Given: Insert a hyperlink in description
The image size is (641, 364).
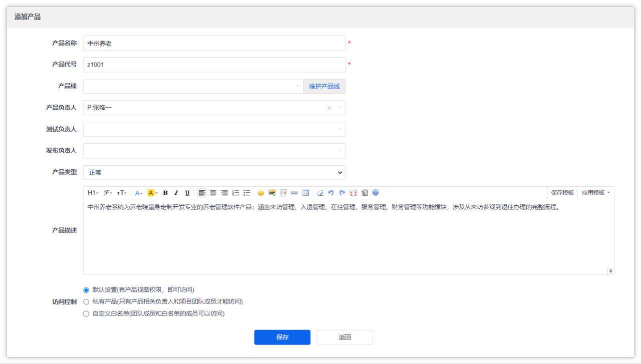Looking at the screenshot, I should coord(294,193).
